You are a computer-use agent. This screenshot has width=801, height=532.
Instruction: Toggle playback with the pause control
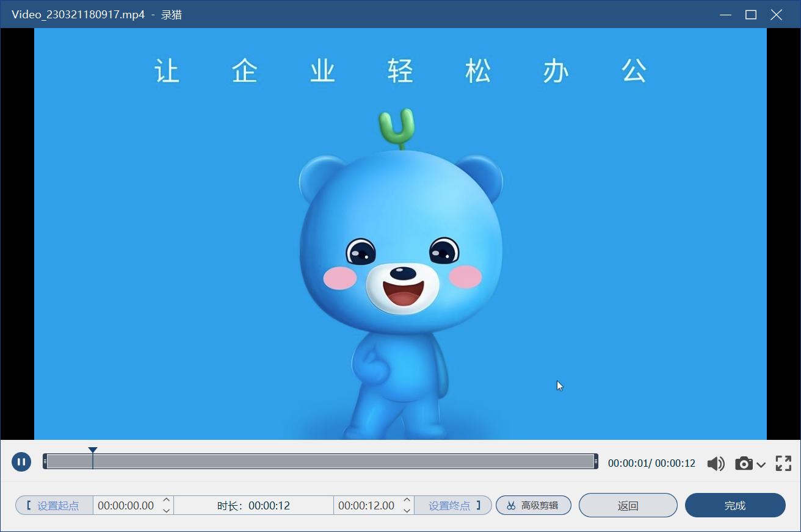coord(21,462)
